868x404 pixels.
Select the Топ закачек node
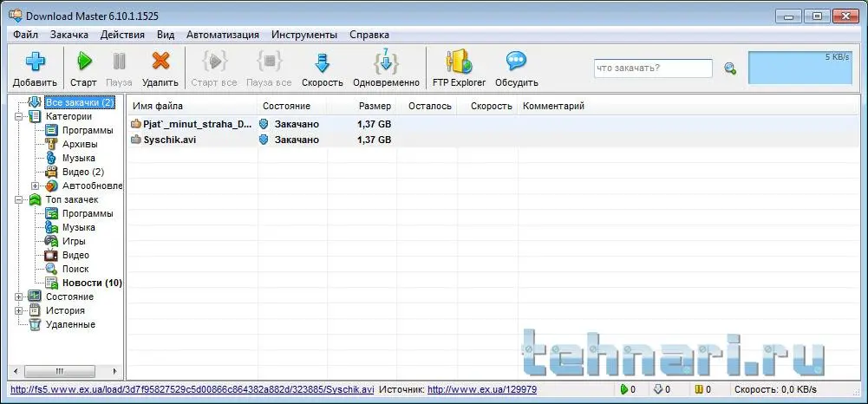point(72,199)
